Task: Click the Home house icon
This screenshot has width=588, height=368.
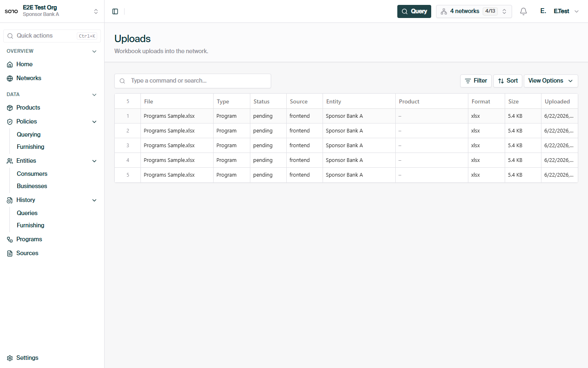Action: click(x=10, y=65)
